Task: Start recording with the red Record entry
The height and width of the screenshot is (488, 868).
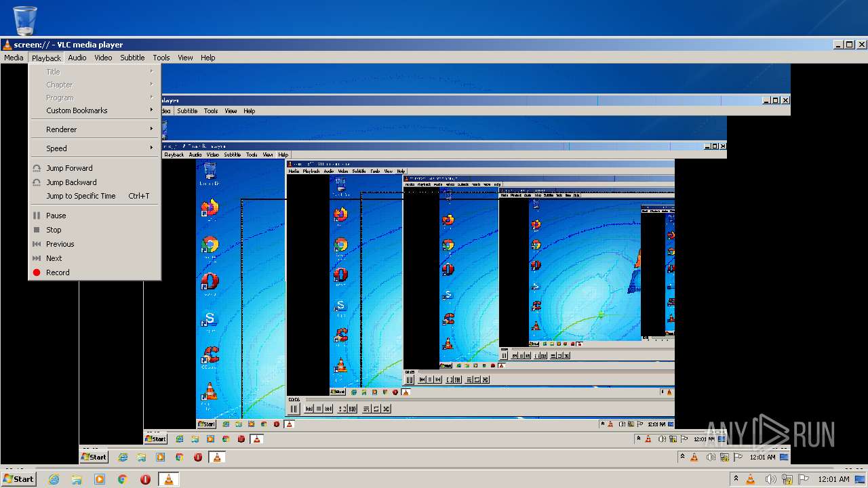Action: (94, 272)
